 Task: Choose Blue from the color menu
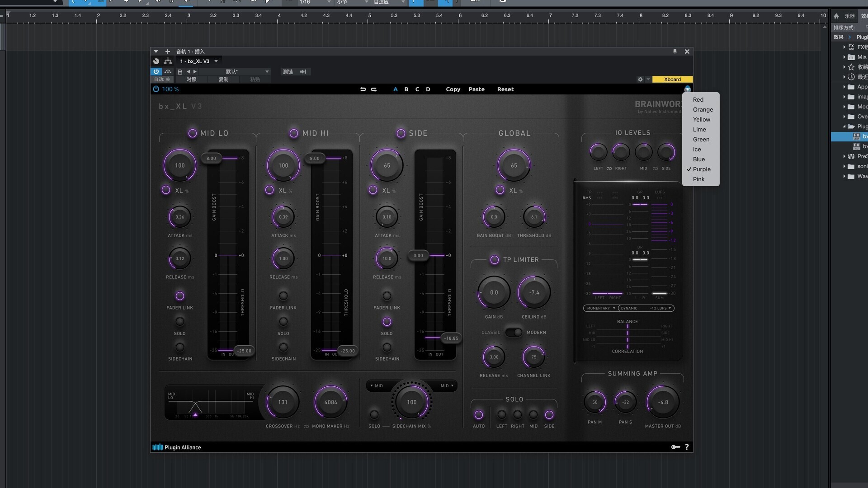701,160
